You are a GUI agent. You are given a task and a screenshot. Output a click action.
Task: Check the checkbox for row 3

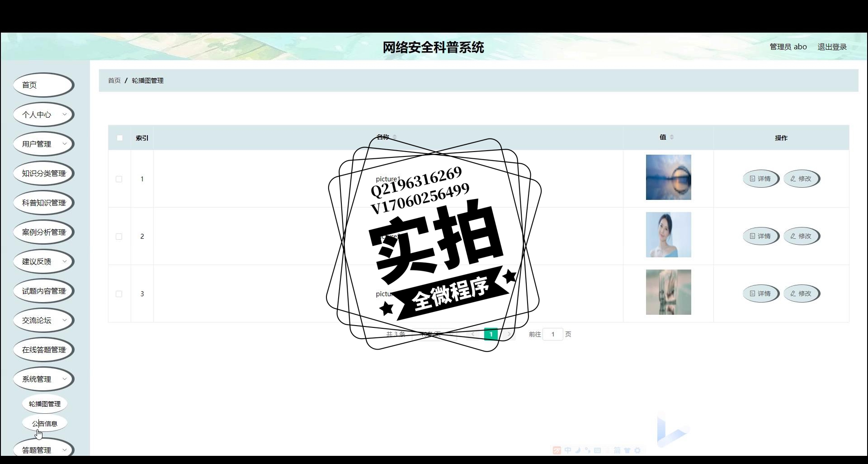pyautogui.click(x=119, y=294)
